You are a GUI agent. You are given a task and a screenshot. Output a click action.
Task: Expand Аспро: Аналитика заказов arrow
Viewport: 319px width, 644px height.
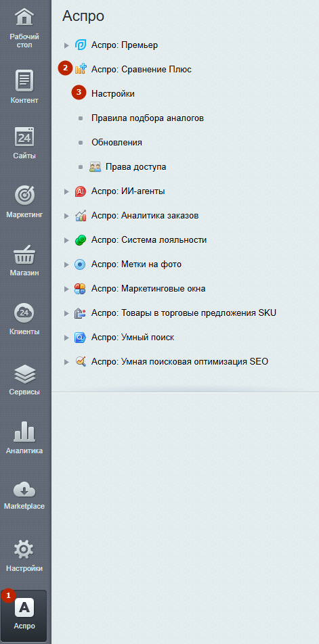66,216
